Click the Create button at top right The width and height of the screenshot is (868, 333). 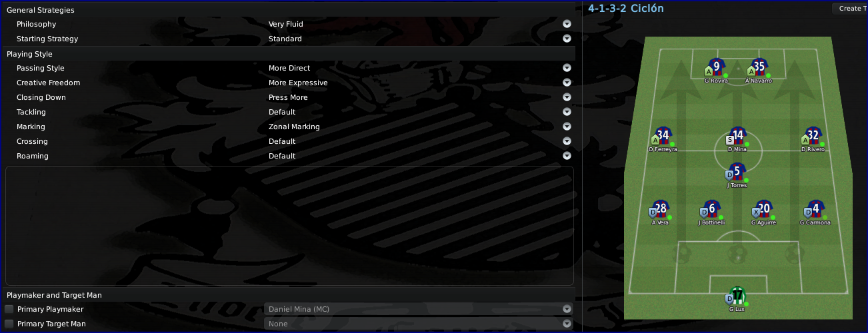pyautogui.click(x=849, y=9)
